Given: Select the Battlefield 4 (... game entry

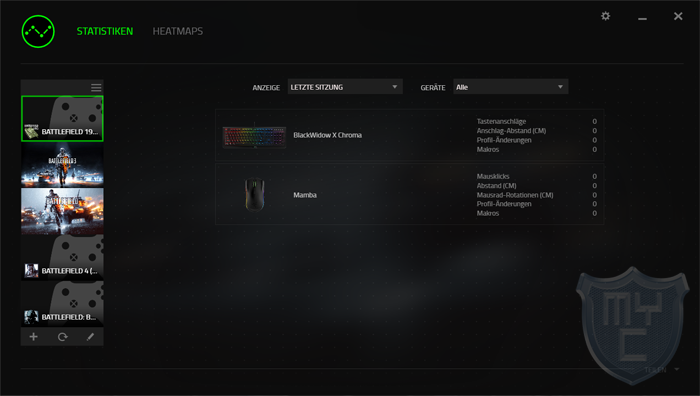Looking at the screenshot, I should click(x=62, y=258).
